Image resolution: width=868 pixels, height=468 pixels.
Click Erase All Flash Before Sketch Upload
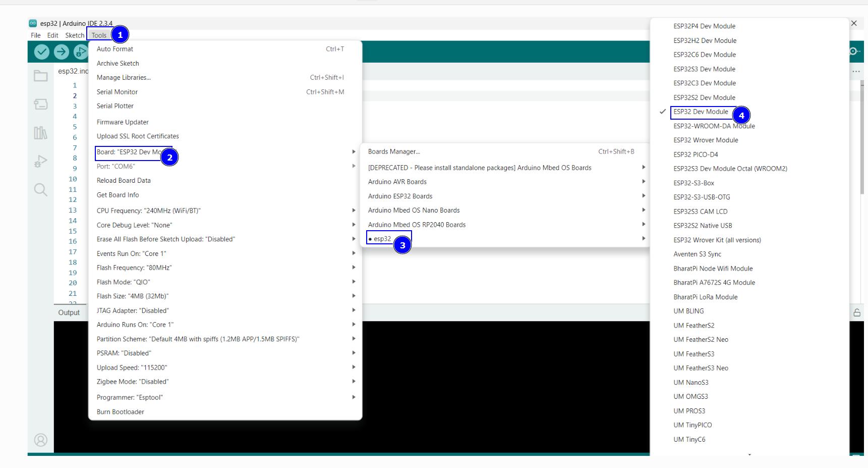[225, 239]
